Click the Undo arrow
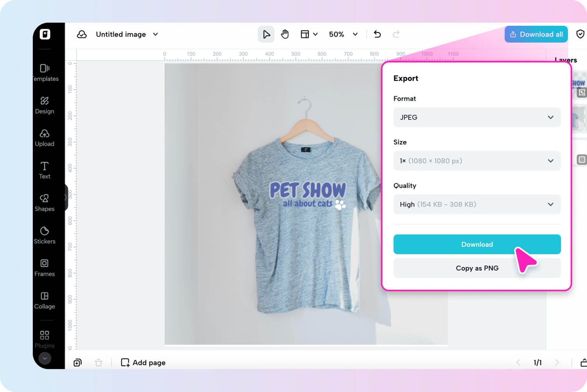 (x=377, y=34)
